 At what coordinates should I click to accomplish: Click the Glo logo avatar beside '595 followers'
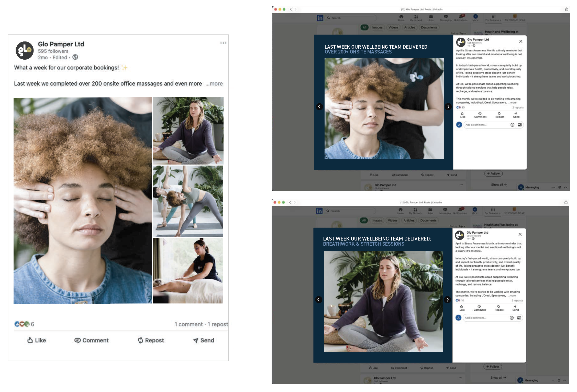click(x=25, y=50)
